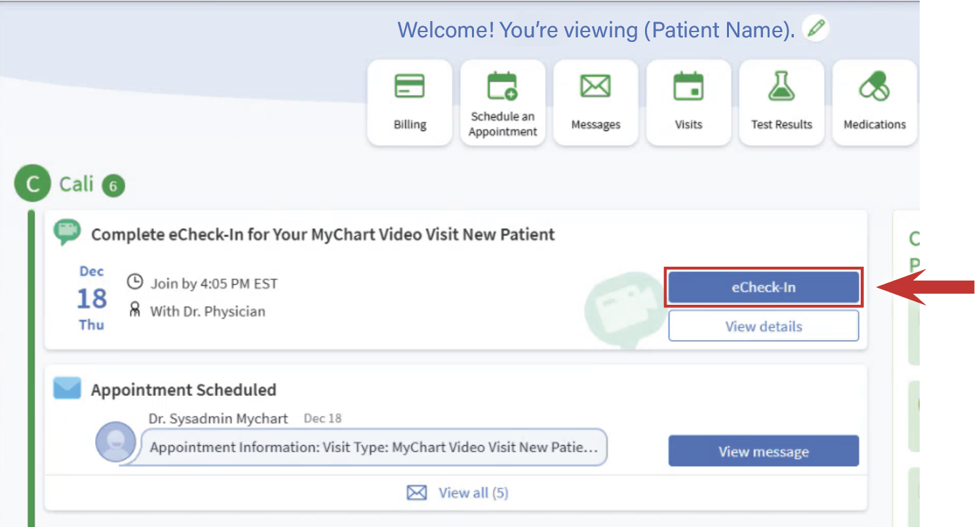Click the envelope icon next to View all
Image resolution: width=980 pixels, height=527 pixels.
418,492
